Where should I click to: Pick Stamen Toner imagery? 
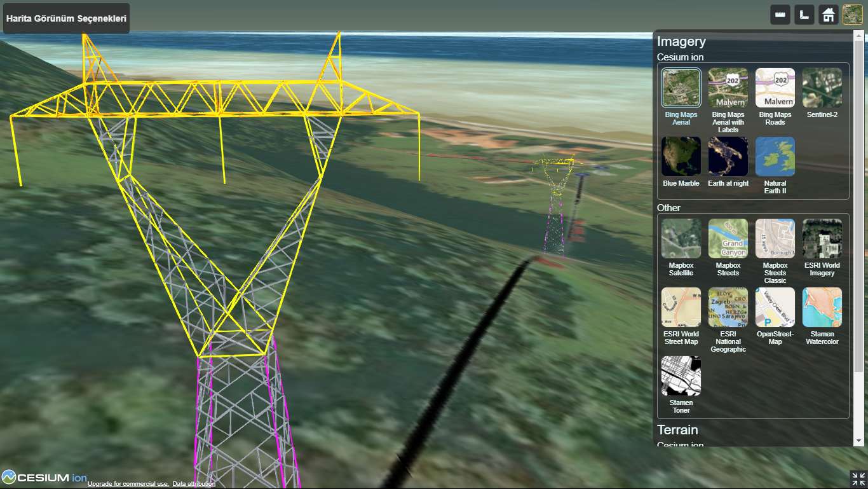click(x=681, y=385)
